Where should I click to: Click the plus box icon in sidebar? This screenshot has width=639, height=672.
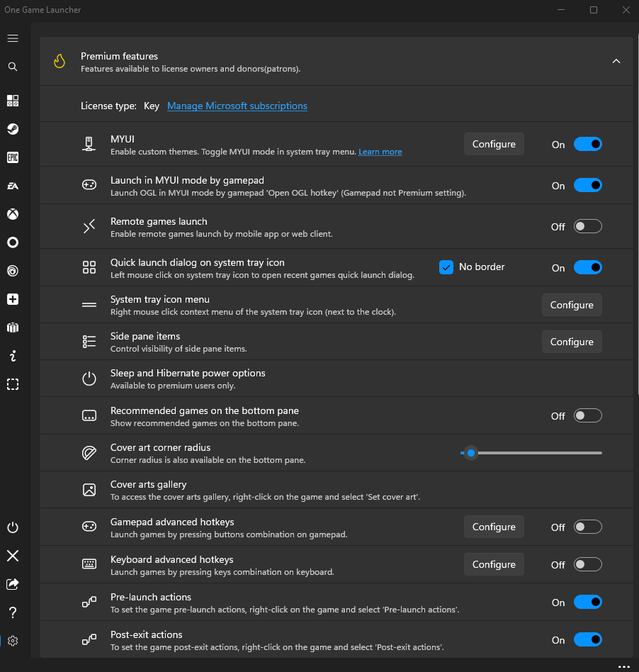click(x=13, y=299)
